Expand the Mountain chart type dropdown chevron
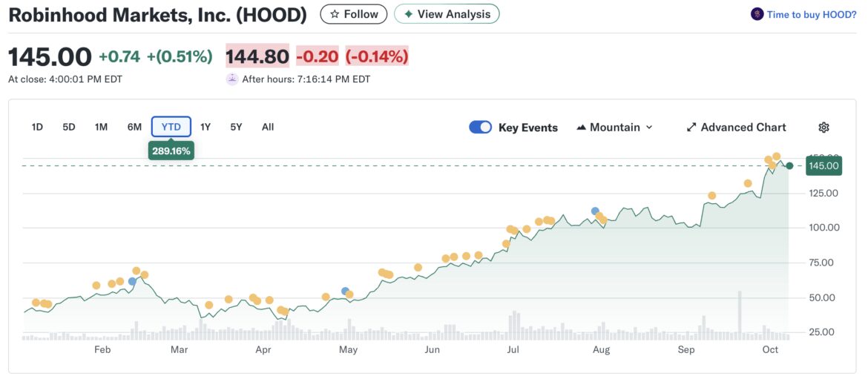Screen dimensions: 868x379 click(649, 128)
